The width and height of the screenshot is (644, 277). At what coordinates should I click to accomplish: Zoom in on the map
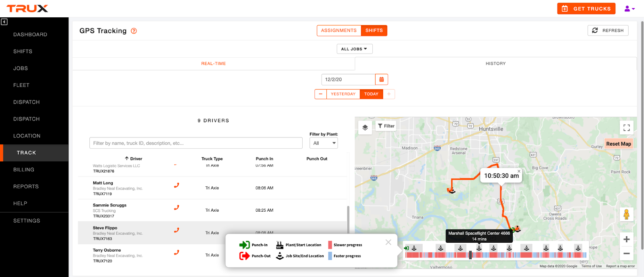point(627,240)
